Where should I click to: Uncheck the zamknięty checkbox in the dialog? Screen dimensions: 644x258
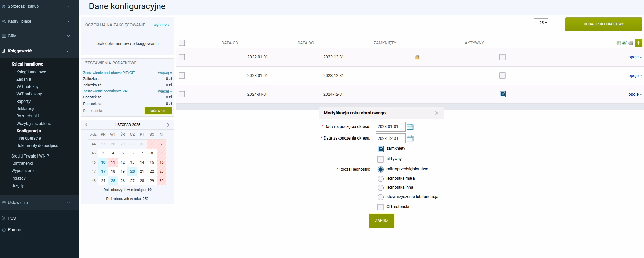[381, 149]
